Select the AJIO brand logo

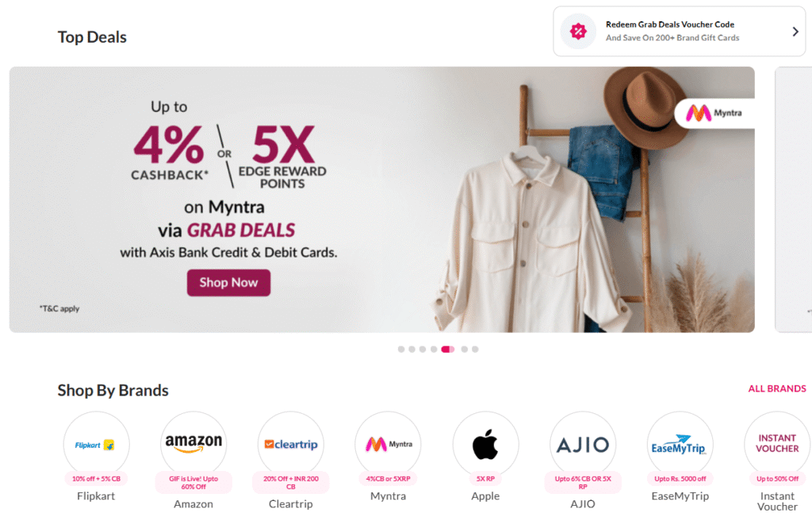coord(583,444)
